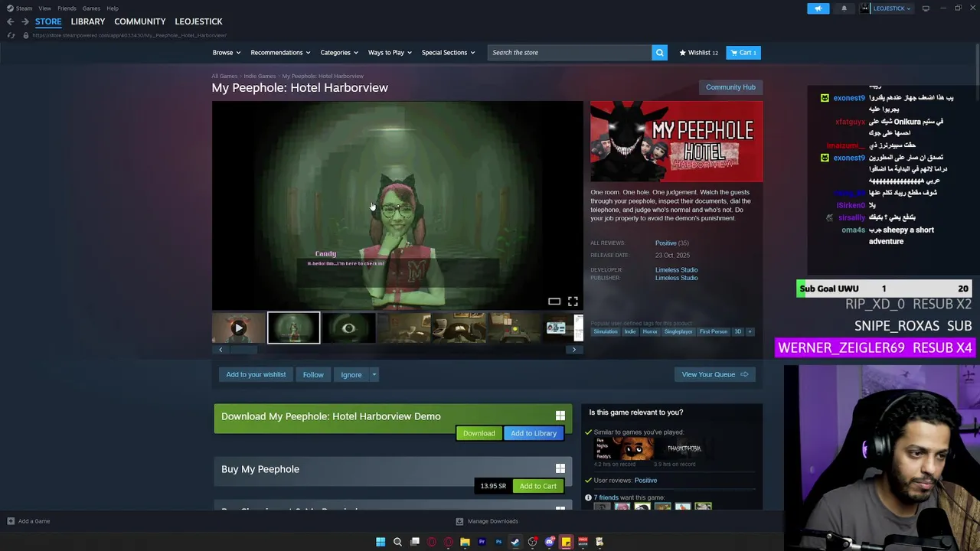Screen dimensions: 980x551
Task: Open Discord from the taskbar
Action: (x=549, y=543)
